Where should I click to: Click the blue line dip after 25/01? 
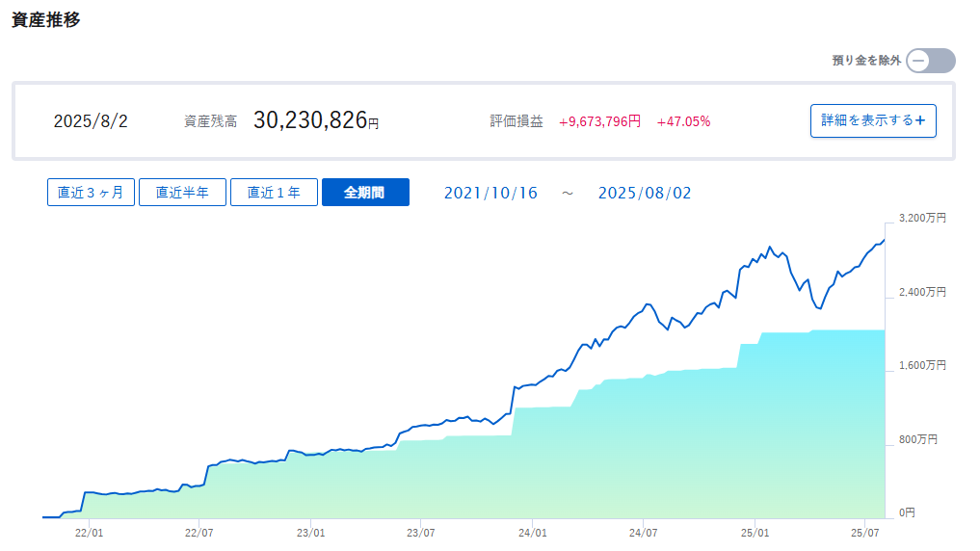pyautogui.click(x=819, y=307)
